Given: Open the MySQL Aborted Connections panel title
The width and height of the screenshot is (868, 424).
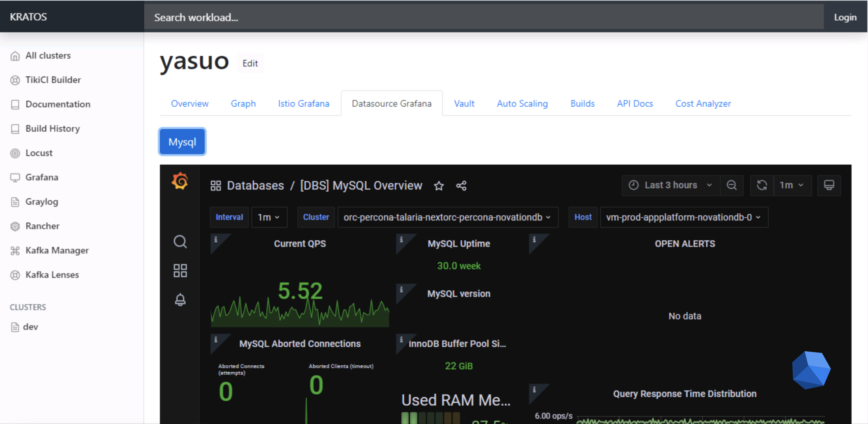Looking at the screenshot, I should click(x=300, y=344).
